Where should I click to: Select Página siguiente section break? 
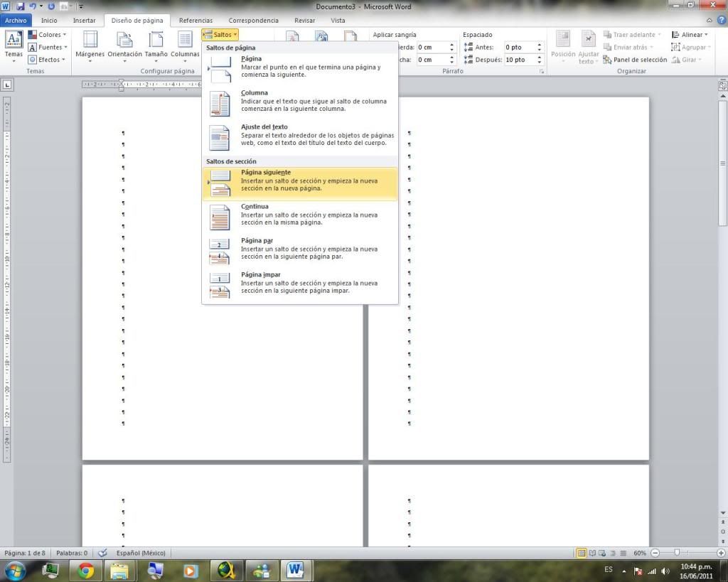coord(300,184)
